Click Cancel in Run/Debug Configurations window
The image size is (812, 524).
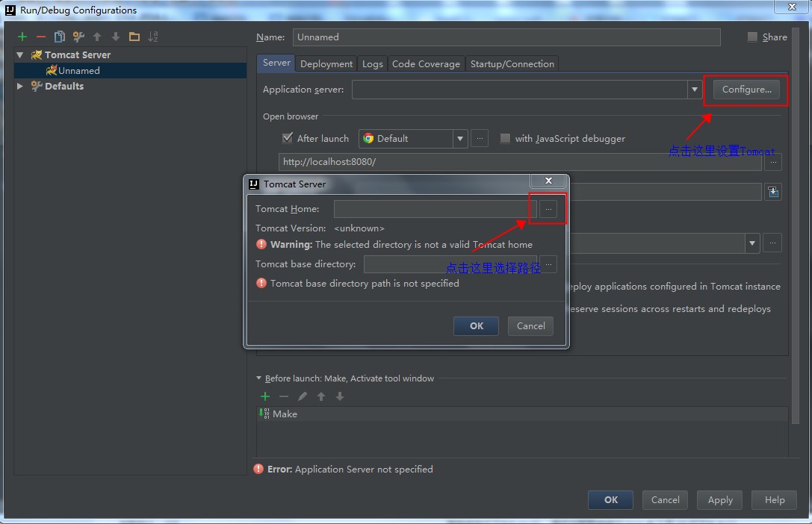click(x=665, y=499)
